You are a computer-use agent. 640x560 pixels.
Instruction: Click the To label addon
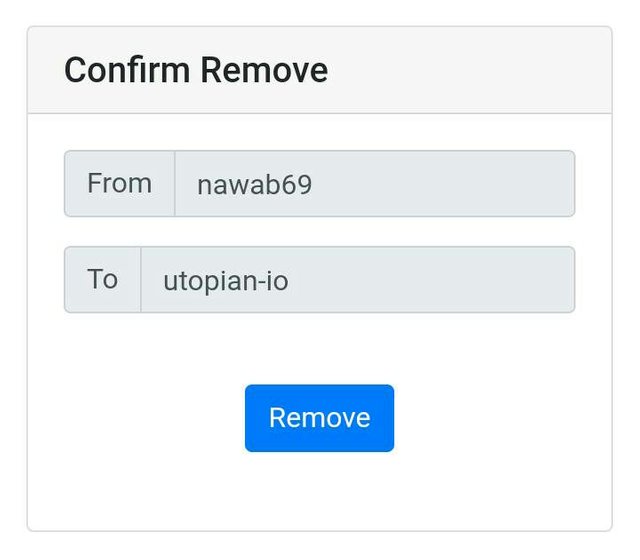point(102,280)
